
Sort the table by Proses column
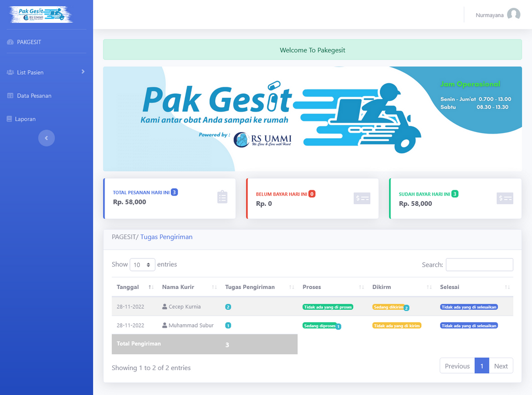333,287
